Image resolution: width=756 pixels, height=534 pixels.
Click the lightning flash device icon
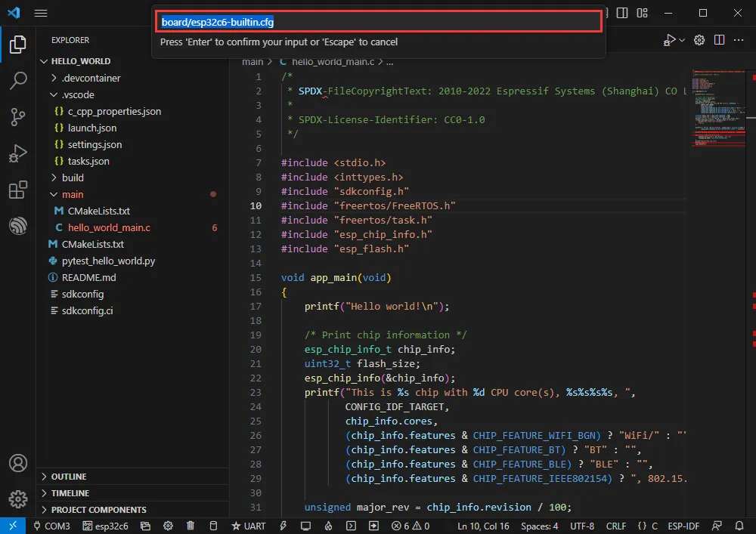click(283, 526)
